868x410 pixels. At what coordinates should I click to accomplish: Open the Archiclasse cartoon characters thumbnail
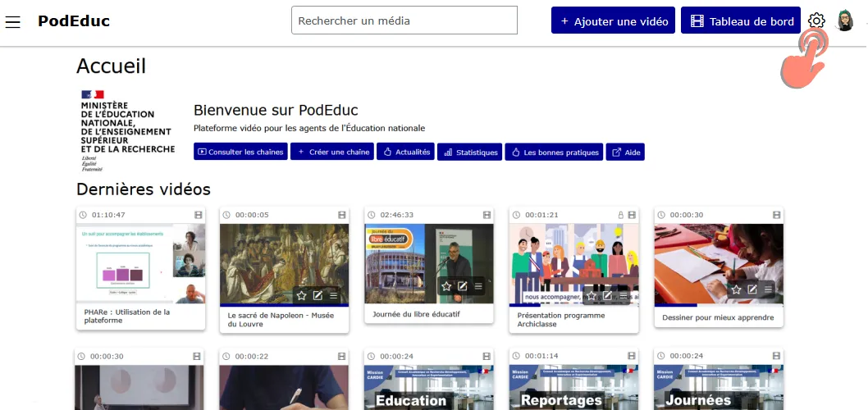coord(574,265)
